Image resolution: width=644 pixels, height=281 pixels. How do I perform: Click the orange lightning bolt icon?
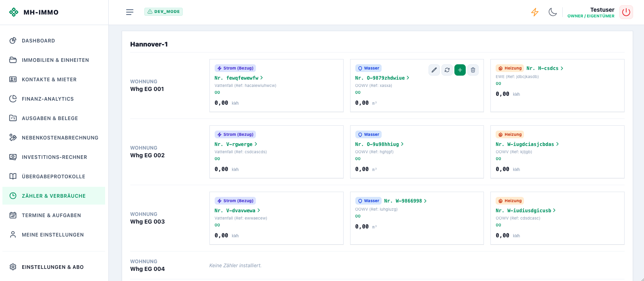coord(535,12)
